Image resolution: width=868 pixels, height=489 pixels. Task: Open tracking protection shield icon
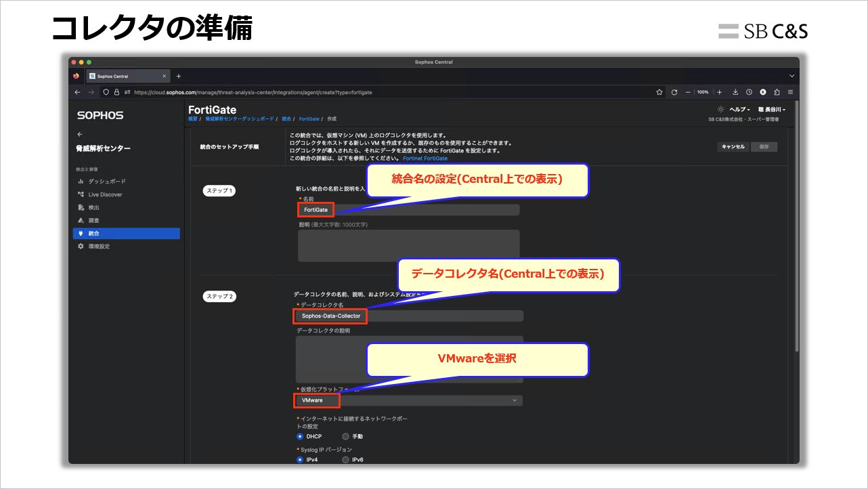tap(106, 92)
